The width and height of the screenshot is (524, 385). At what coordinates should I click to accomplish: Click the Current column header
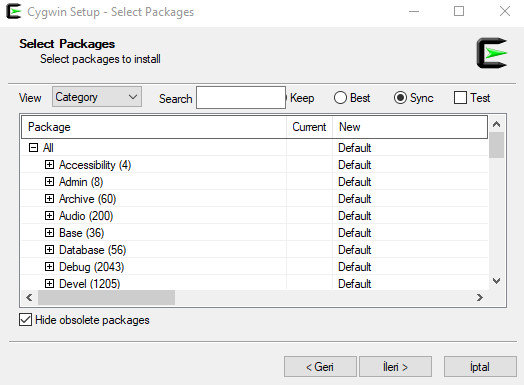(309, 127)
